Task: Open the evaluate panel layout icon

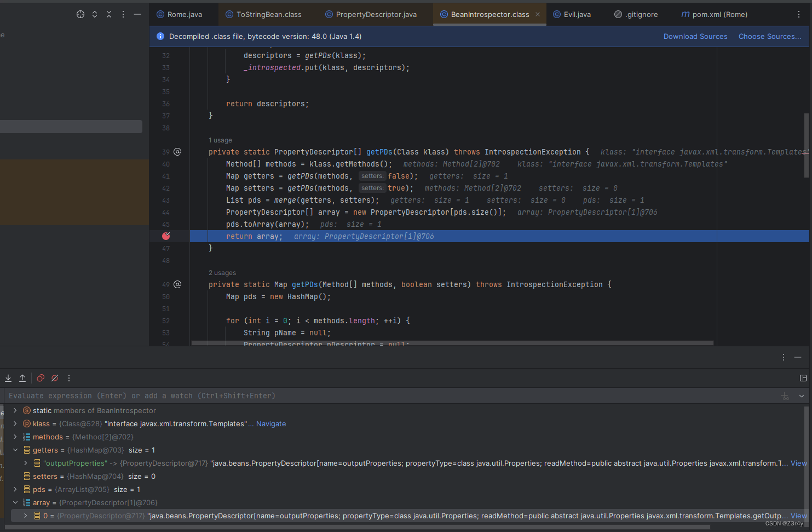Action: (803, 378)
